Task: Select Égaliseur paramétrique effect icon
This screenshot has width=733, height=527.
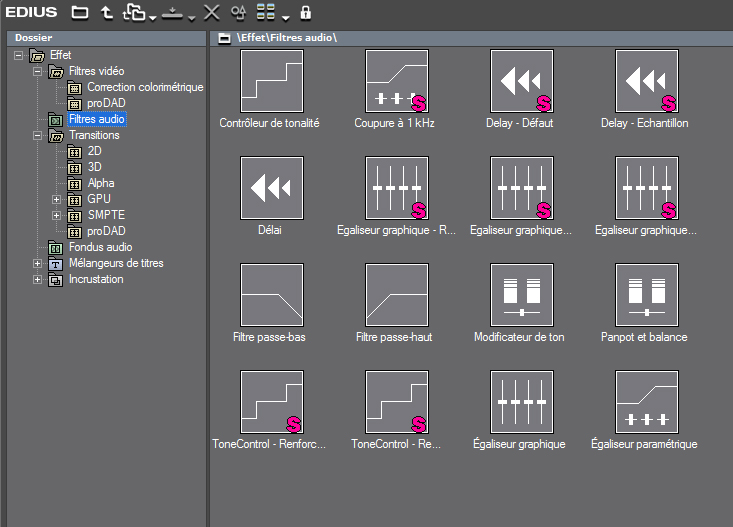Action: point(647,402)
